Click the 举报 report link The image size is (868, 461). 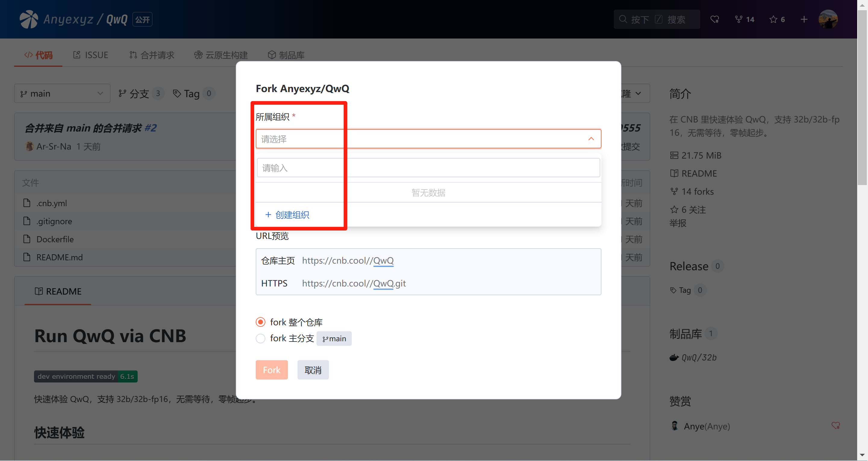pos(678,223)
